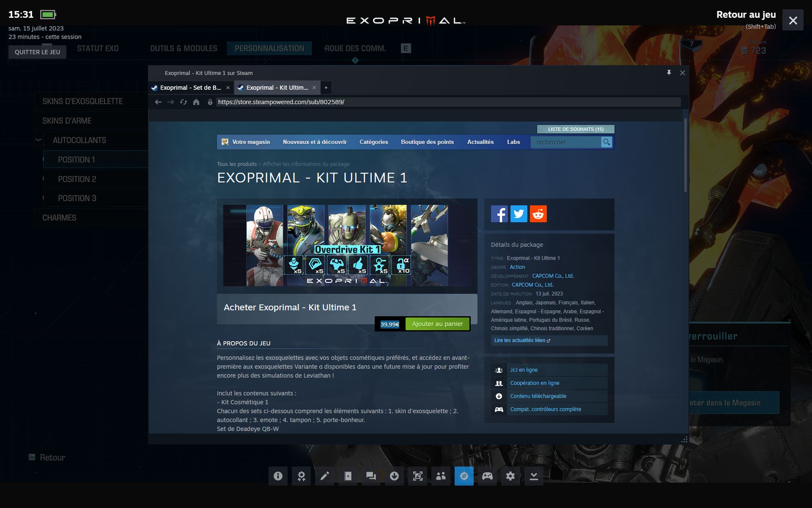Screen dimensions: 812x508
Task: Click Quitter le jeu button
Action: (x=37, y=52)
